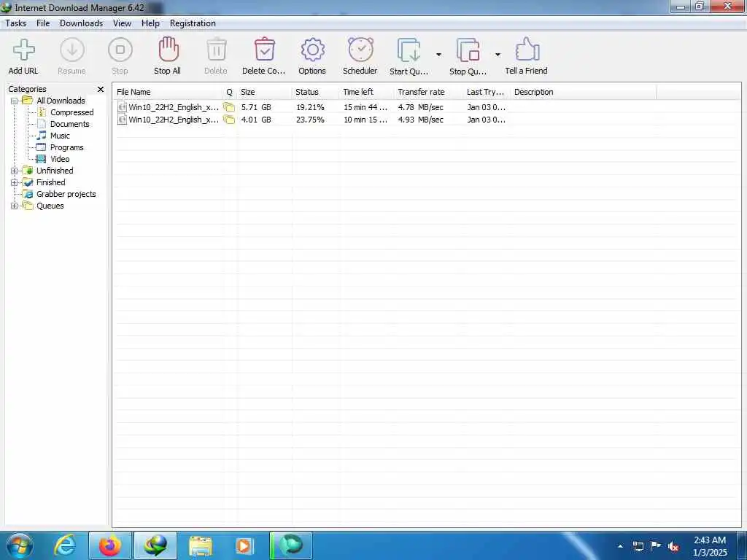
Task: Select Grabber projects item
Action: [66, 194]
